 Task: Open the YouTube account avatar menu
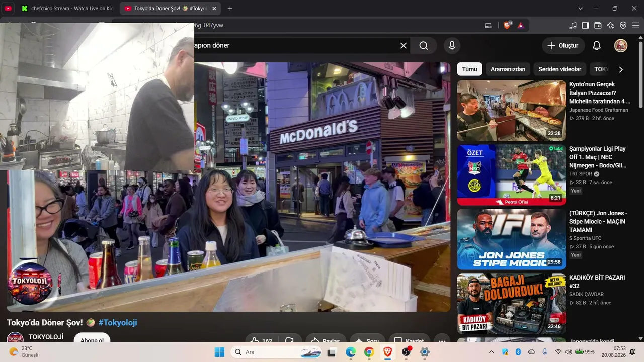[621, 46]
